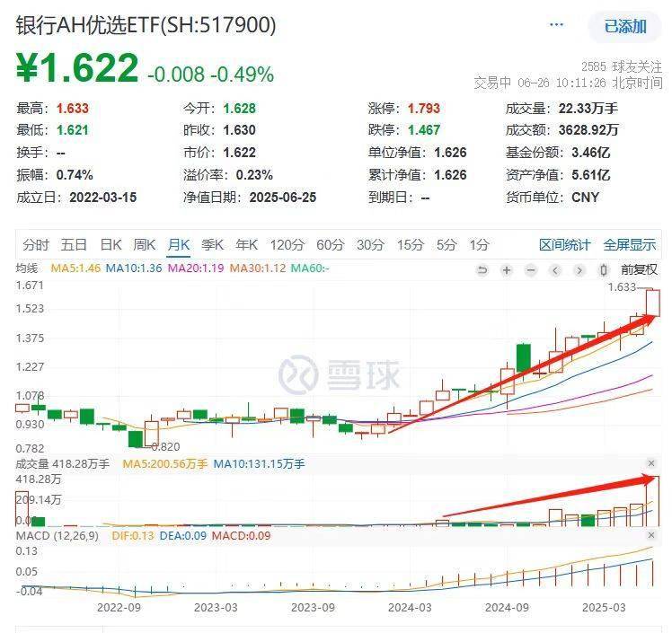Zoom in the chart with plus icon
Image resolution: width=672 pixels, height=633 pixels.
coord(507,270)
